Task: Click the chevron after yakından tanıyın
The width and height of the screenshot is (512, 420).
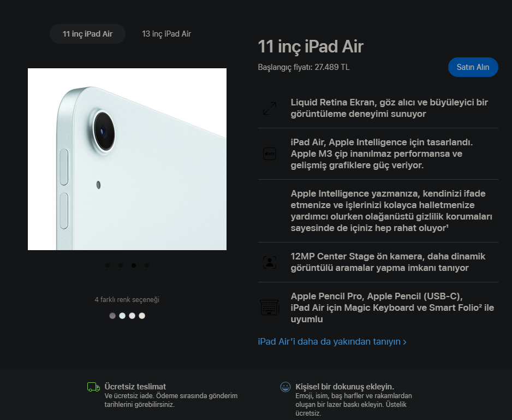Action: pos(405,342)
